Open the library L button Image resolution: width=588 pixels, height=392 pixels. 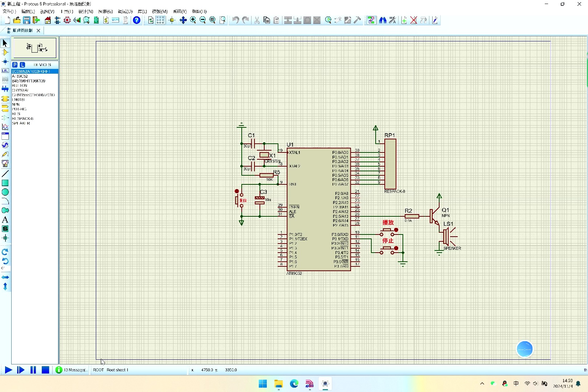[x=22, y=65]
